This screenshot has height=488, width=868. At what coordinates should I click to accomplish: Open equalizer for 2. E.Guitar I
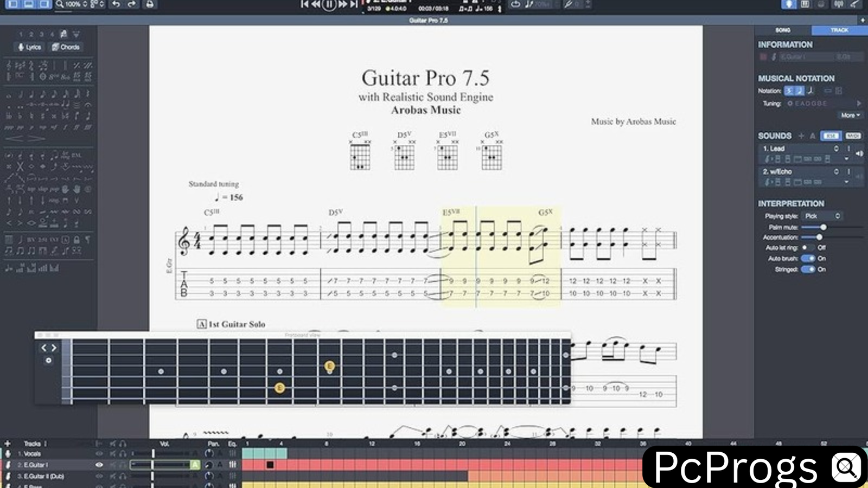(x=233, y=465)
